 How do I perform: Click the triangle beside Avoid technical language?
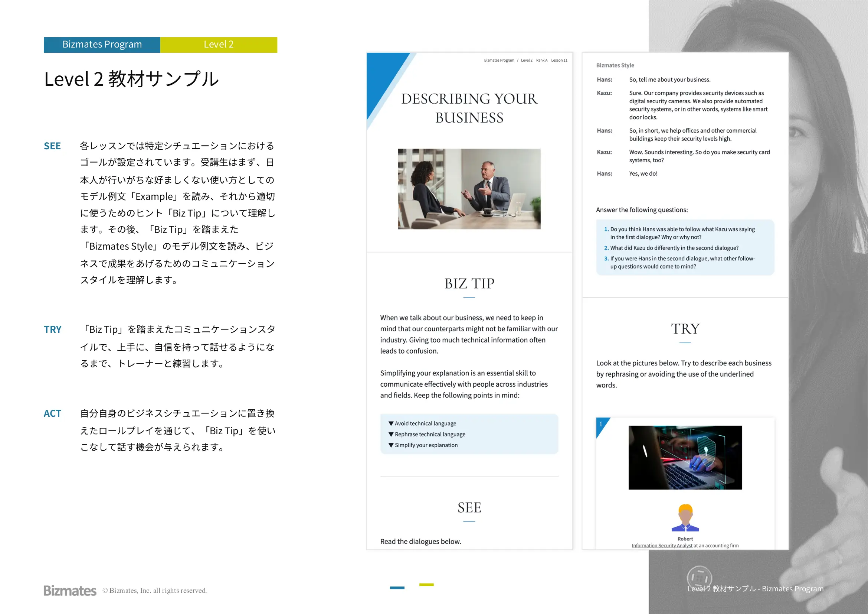[x=391, y=424]
